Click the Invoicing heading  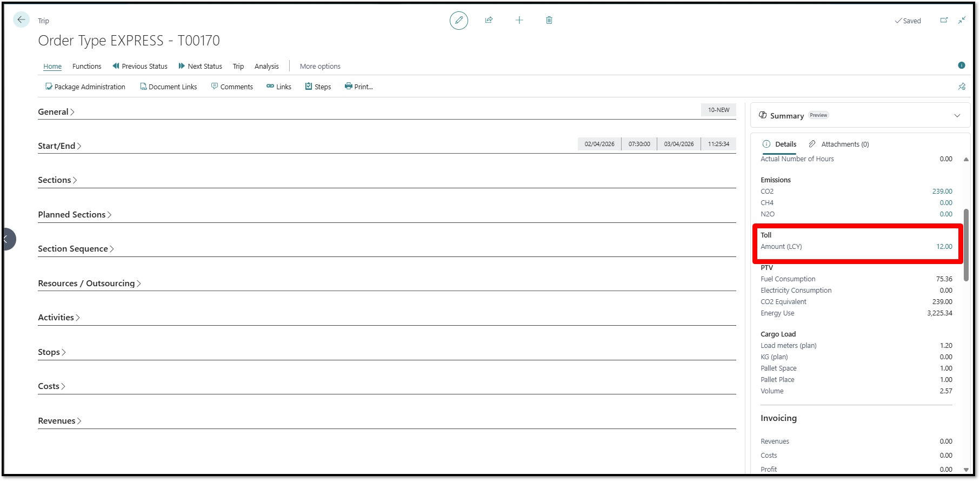click(x=778, y=418)
